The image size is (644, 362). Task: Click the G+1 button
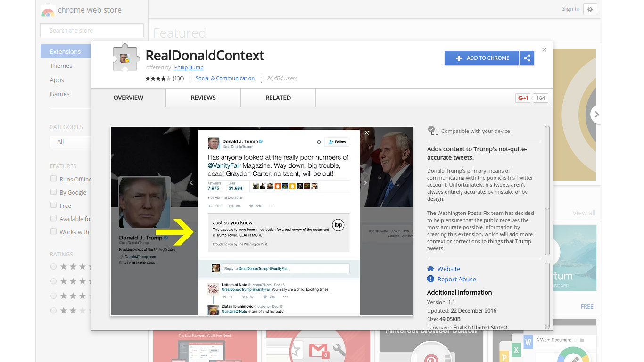coord(523,98)
